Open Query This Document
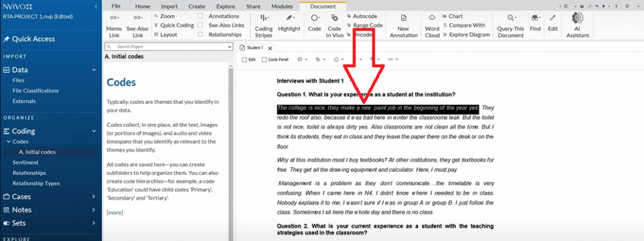 (511, 26)
